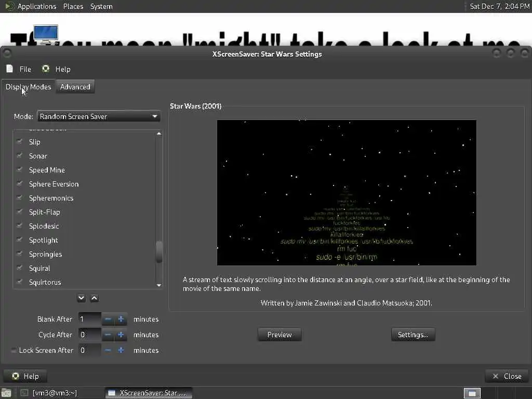Go to previous screensaver with up chevron button
The height and width of the screenshot is (399, 532).
click(x=95, y=298)
